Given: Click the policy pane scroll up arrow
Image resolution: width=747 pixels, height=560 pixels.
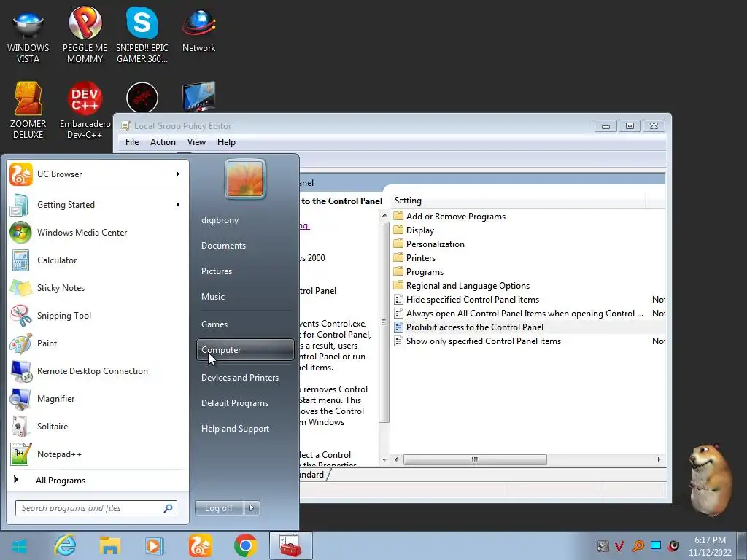Looking at the screenshot, I should coord(384,216).
